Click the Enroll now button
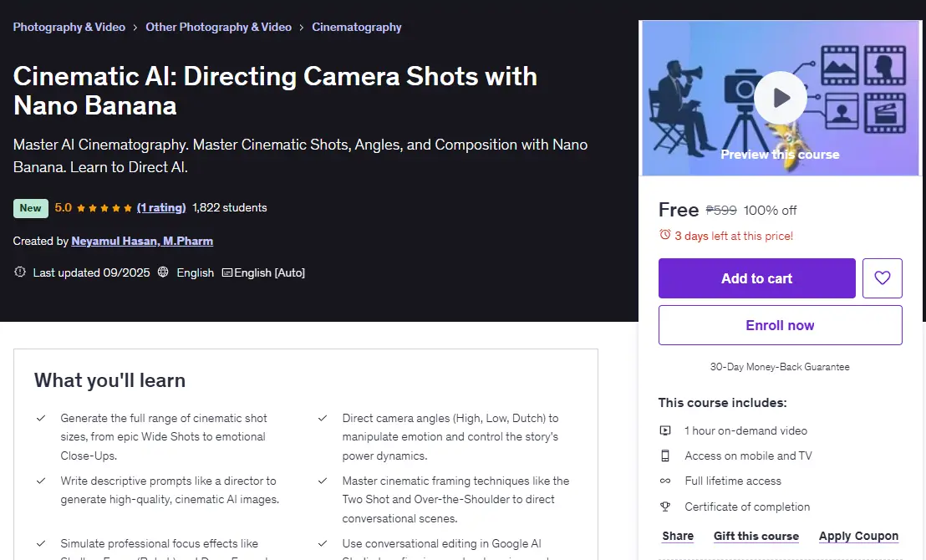Image resolution: width=926 pixels, height=560 pixels. (780, 325)
